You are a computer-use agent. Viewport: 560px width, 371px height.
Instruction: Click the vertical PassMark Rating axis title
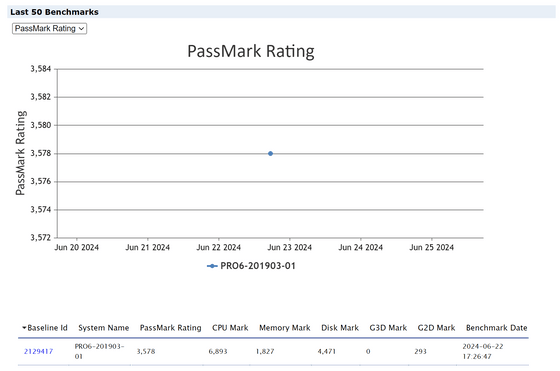[x=20, y=153]
